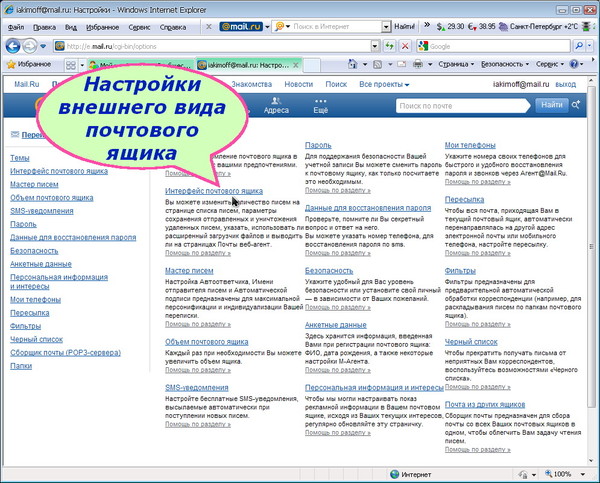Image resolution: width=600 pixels, height=483 pixels.
Task: Stop loading with the red X icon
Action: [405, 46]
